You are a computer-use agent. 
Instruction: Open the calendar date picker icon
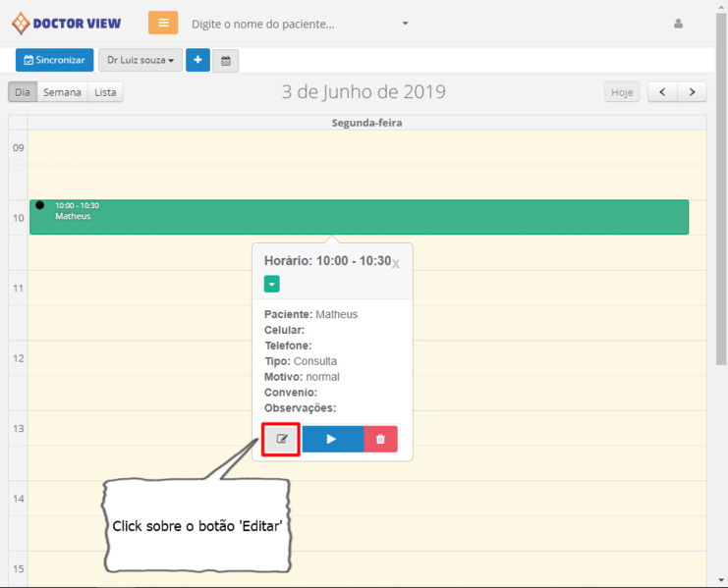click(x=225, y=61)
